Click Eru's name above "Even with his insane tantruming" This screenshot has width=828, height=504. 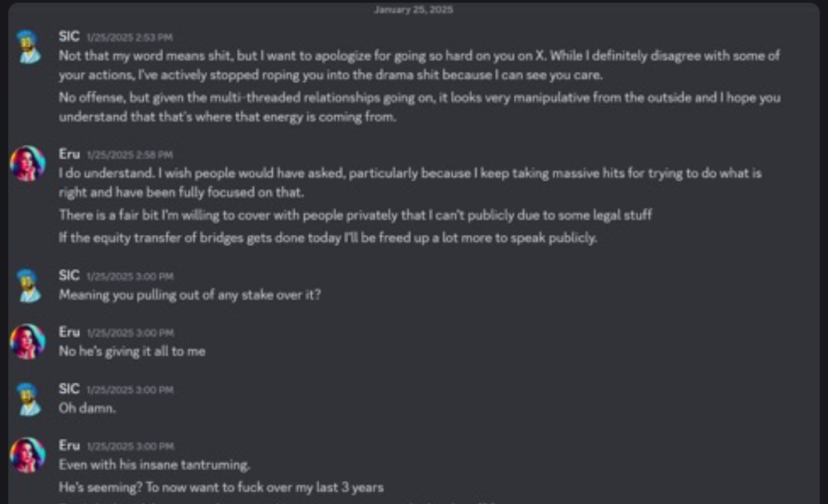69,445
